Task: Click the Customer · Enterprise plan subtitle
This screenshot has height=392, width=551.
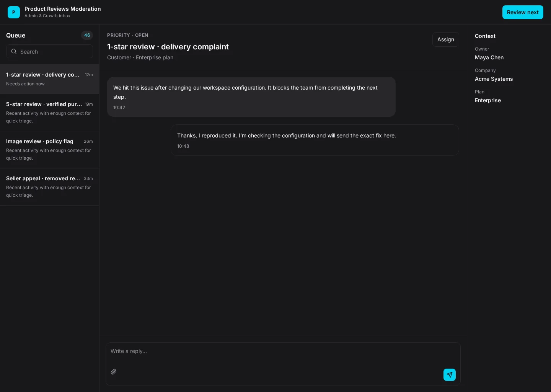Action: [140, 57]
